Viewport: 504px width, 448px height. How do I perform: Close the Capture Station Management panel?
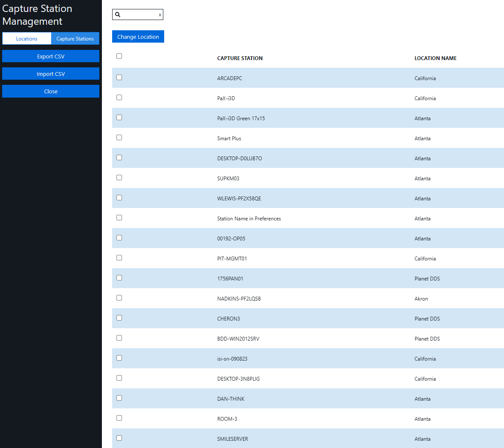[x=51, y=91]
